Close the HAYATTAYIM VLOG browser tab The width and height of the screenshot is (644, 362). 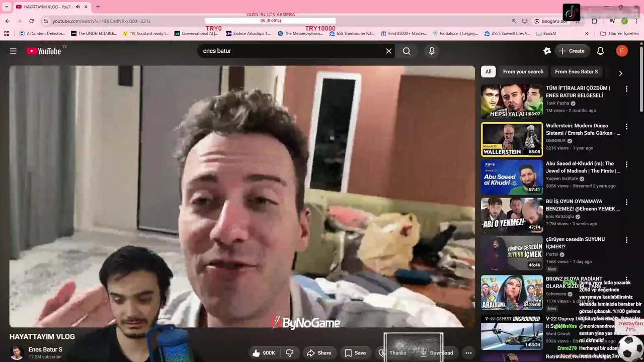point(86,7)
